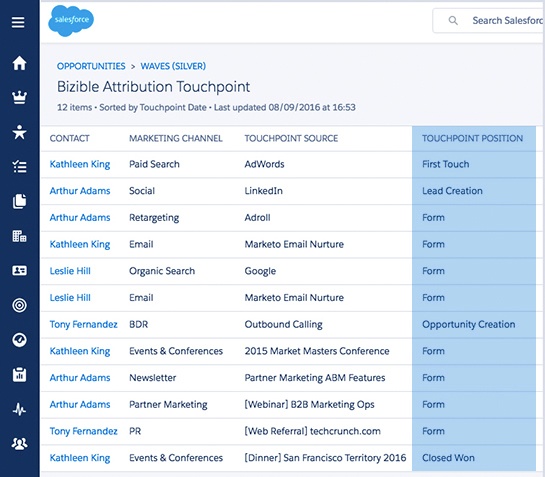Open Kathleen King in Marketo Email row

coord(80,244)
